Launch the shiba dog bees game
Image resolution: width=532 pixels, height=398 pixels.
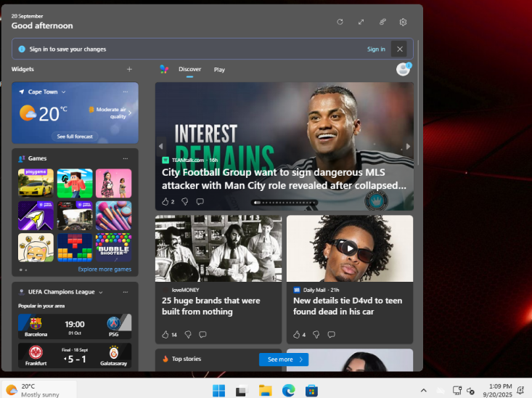point(36,248)
